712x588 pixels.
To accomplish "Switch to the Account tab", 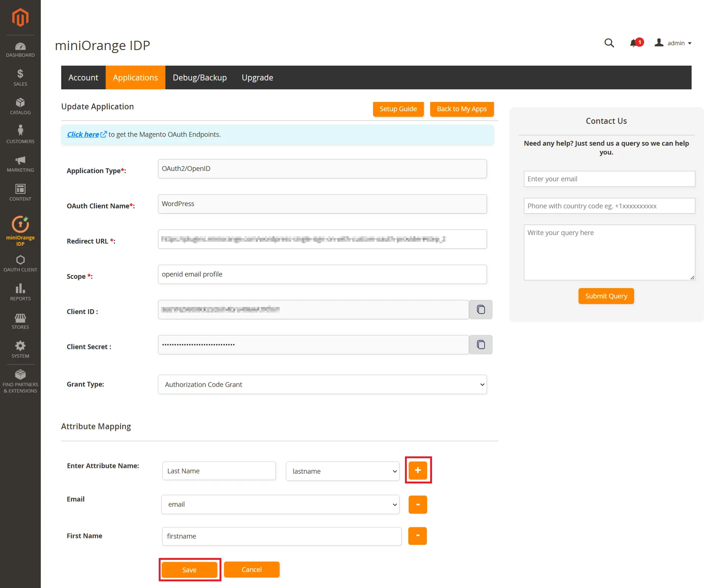I will (83, 77).
